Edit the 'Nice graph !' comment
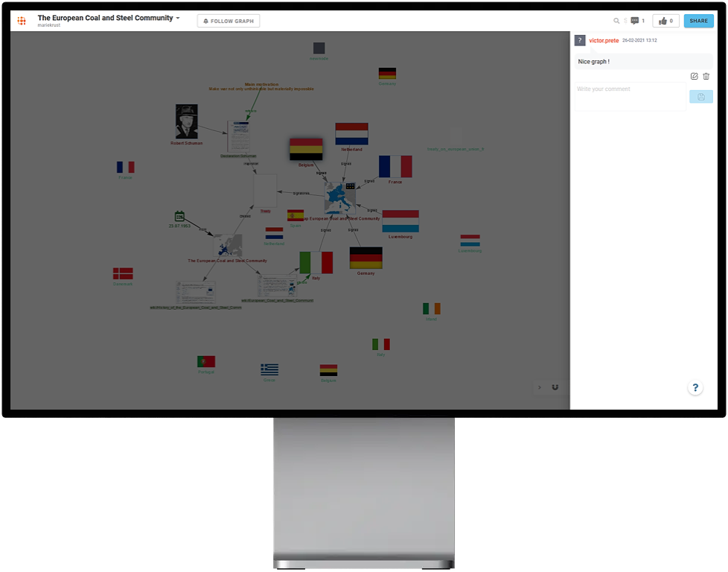This screenshot has width=728, height=572. [x=694, y=76]
